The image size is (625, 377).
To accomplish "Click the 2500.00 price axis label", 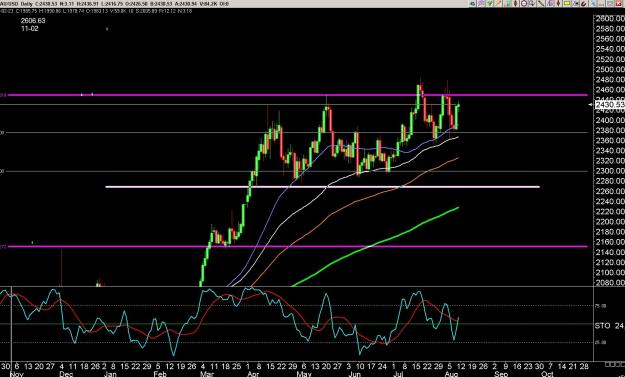I will pos(610,69).
